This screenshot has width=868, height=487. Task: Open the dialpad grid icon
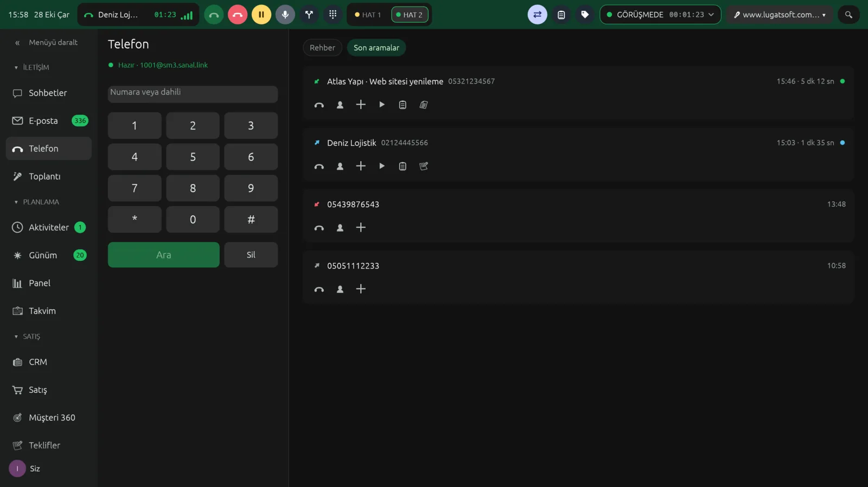point(333,15)
